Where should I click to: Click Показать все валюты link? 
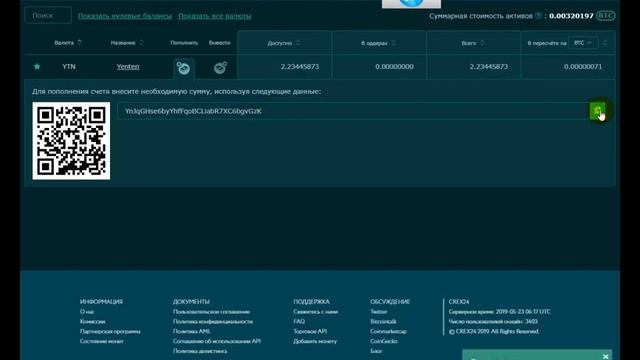point(215,16)
